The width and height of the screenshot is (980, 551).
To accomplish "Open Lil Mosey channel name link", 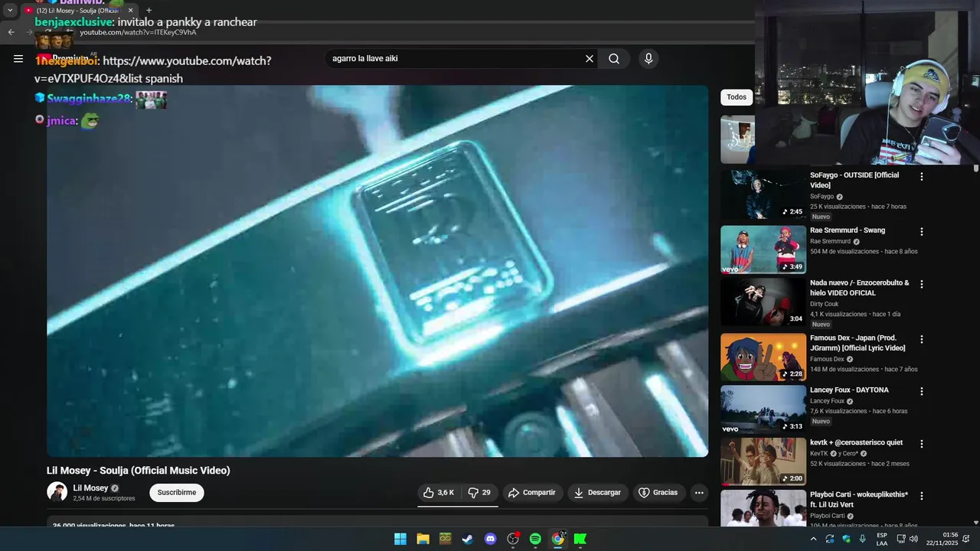I will [90, 488].
